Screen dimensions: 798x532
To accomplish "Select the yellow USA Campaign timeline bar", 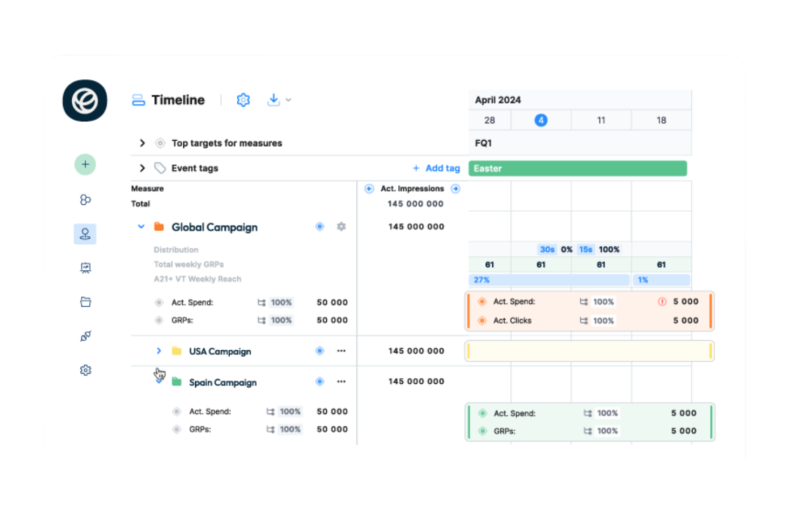I will click(x=589, y=351).
